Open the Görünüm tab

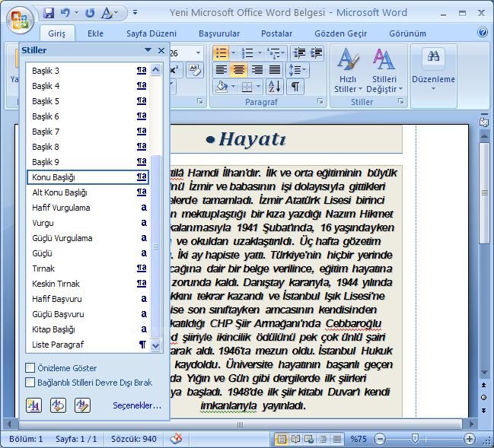point(407,33)
